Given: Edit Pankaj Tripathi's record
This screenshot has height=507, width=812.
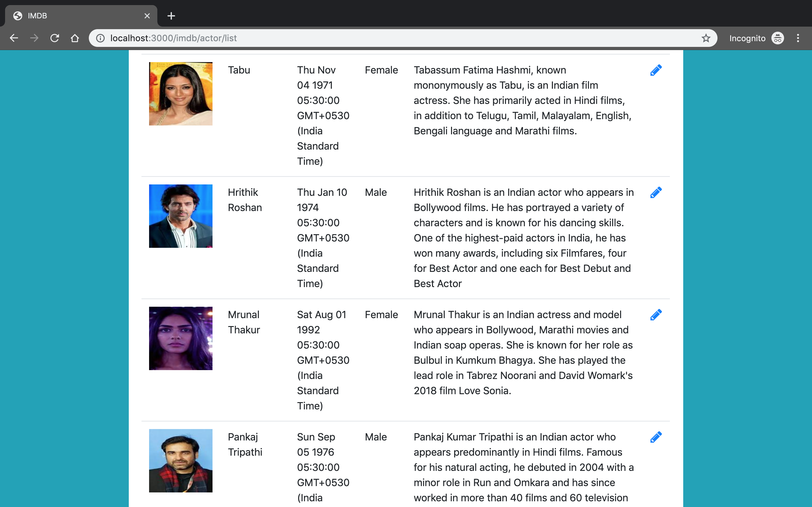Looking at the screenshot, I should click(x=656, y=437).
